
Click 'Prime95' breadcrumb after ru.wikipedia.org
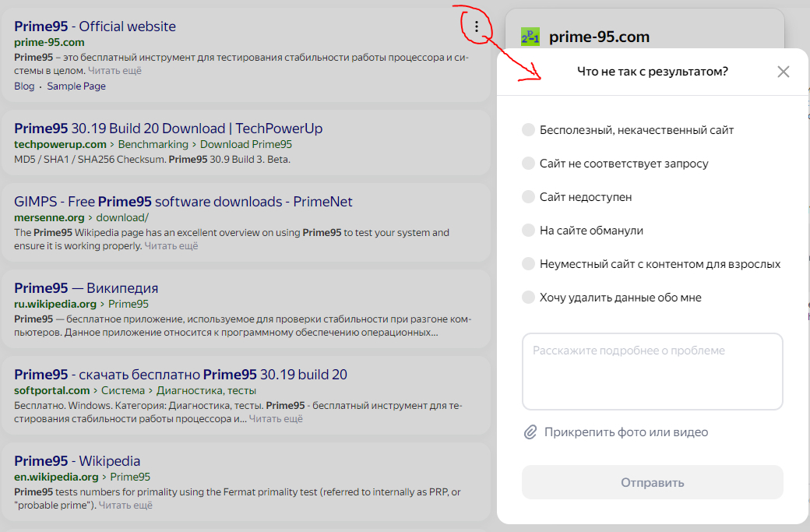point(128,304)
